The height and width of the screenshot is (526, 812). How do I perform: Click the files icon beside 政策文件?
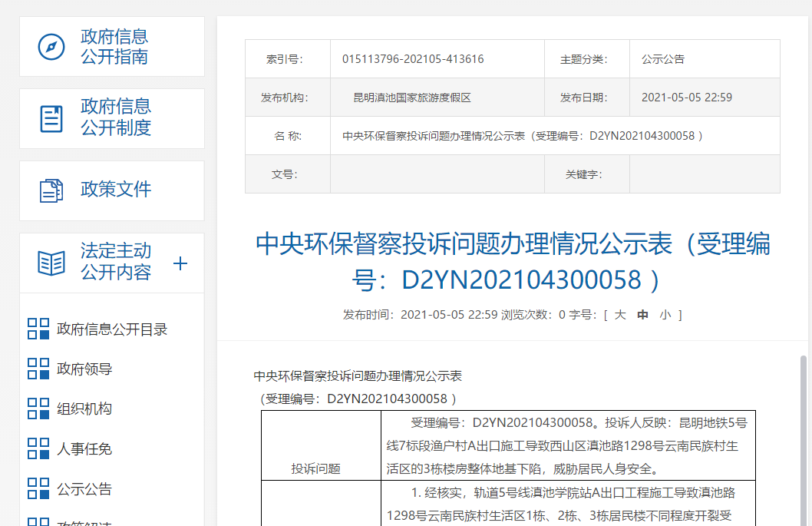point(51,190)
